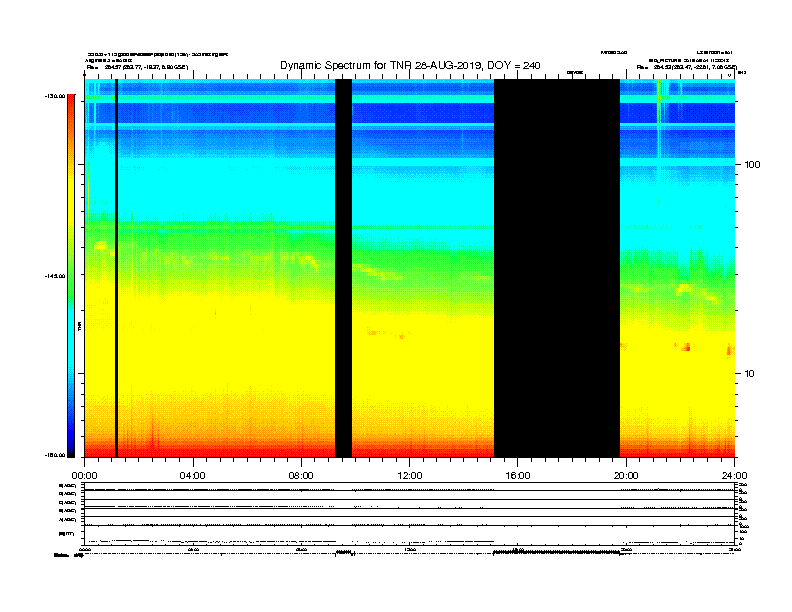
Task: Click the -160.00 colorbar label
Action: click(56, 455)
